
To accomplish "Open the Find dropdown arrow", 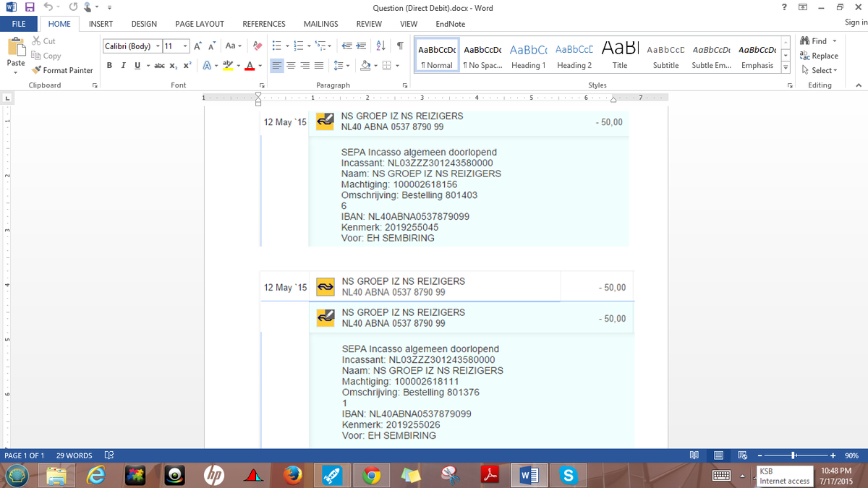I will click(x=834, y=41).
